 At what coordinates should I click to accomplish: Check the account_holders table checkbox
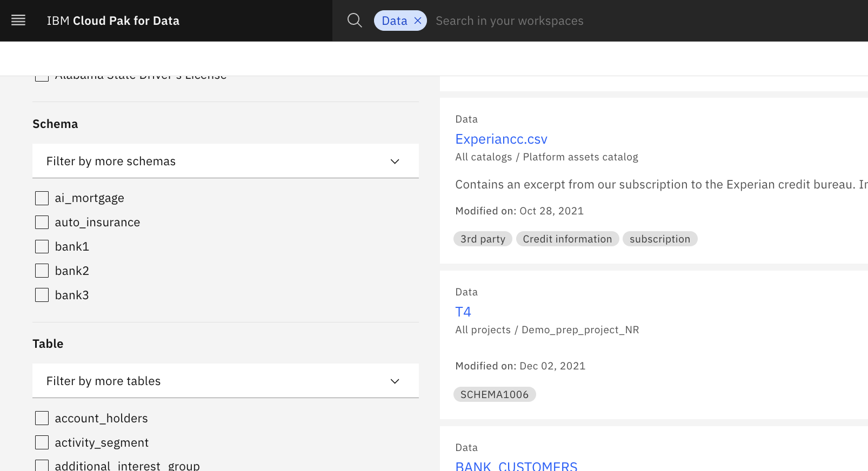tap(42, 419)
